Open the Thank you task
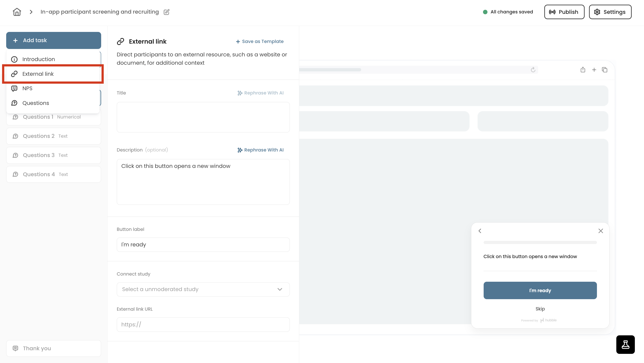 (53, 348)
